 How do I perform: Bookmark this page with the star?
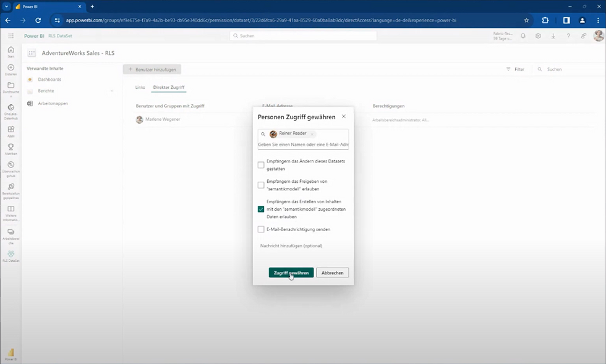pyautogui.click(x=526, y=20)
